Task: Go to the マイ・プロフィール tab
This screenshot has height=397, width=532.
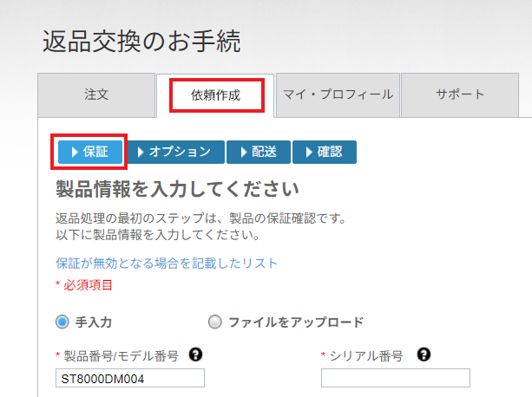Action: (x=338, y=94)
